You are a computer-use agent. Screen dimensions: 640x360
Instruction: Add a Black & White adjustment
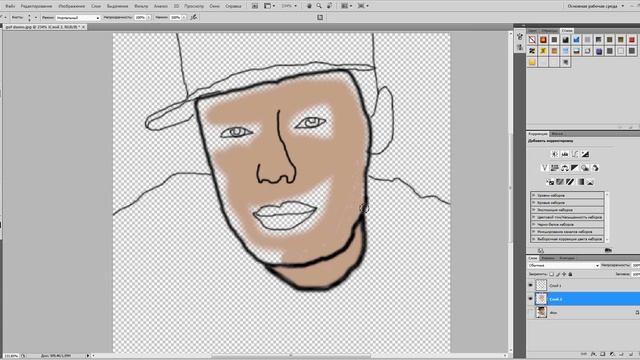pyautogui.click(x=575, y=168)
